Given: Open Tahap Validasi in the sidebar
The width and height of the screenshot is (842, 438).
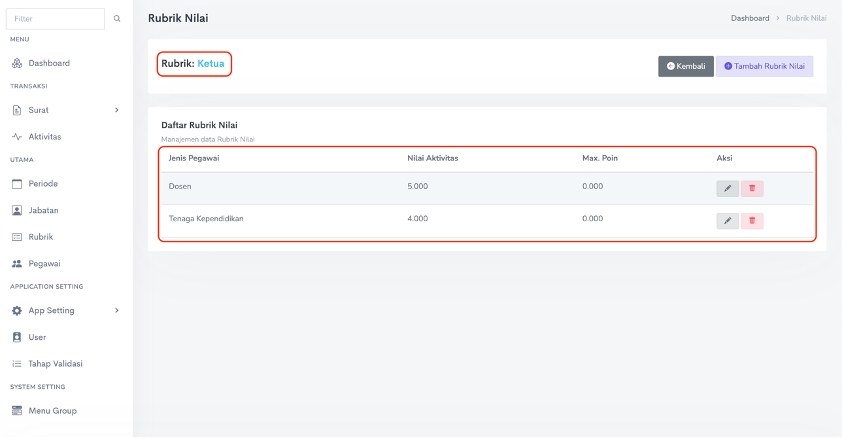Looking at the screenshot, I should coord(55,364).
